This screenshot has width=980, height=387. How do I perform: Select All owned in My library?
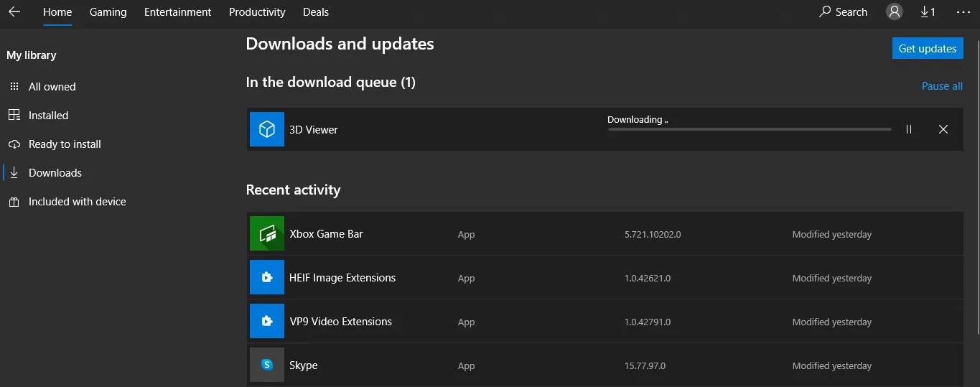click(52, 87)
